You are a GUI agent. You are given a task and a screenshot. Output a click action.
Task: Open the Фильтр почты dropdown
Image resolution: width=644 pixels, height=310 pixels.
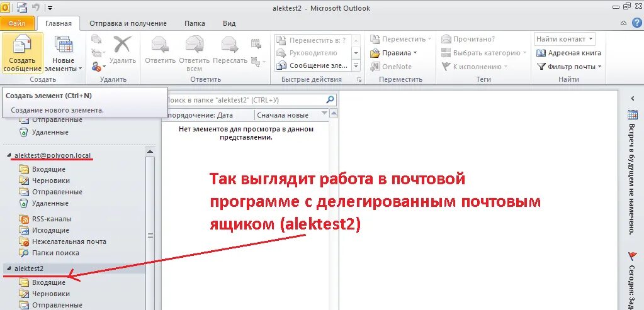click(x=569, y=67)
